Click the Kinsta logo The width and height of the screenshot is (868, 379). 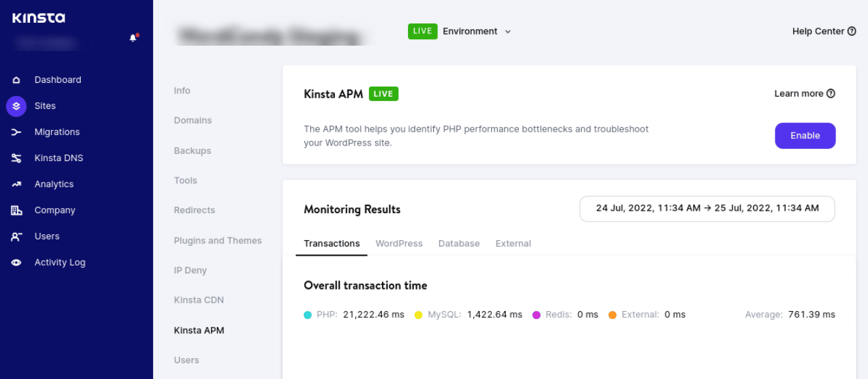click(38, 18)
